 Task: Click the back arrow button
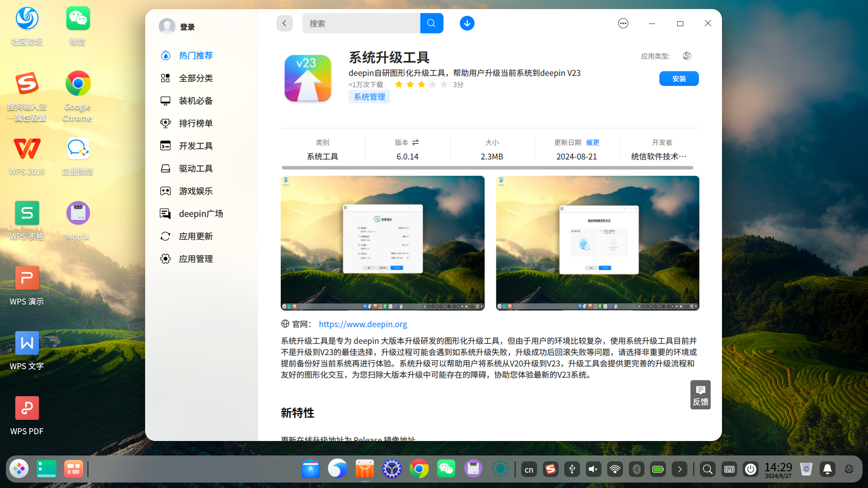tap(284, 23)
